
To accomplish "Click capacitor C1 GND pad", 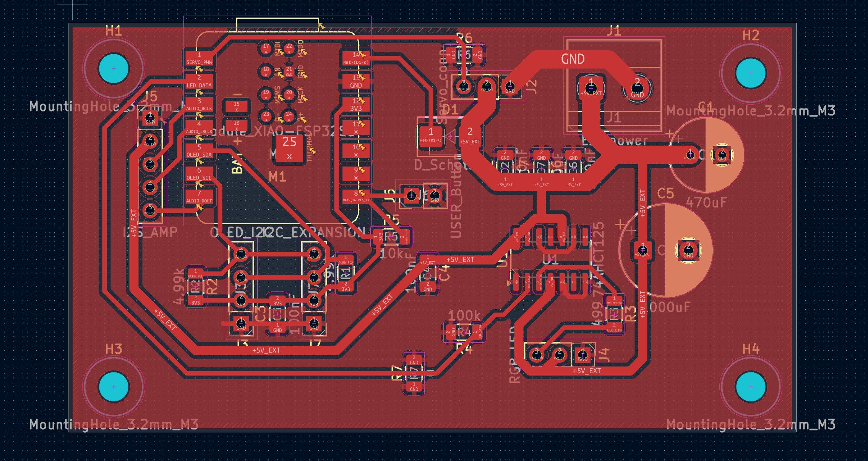I will pyautogui.click(x=722, y=155).
